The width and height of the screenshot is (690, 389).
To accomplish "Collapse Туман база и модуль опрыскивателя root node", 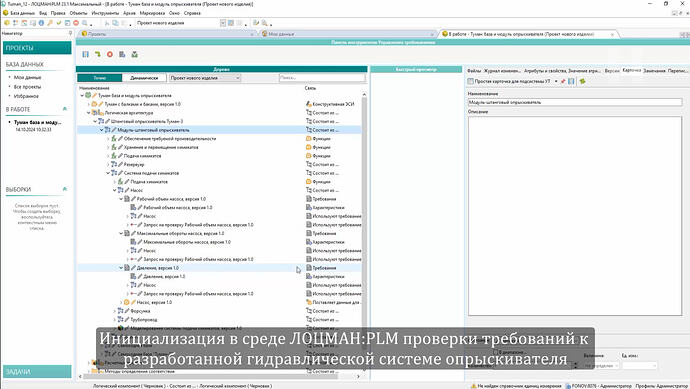I will pyautogui.click(x=82, y=95).
